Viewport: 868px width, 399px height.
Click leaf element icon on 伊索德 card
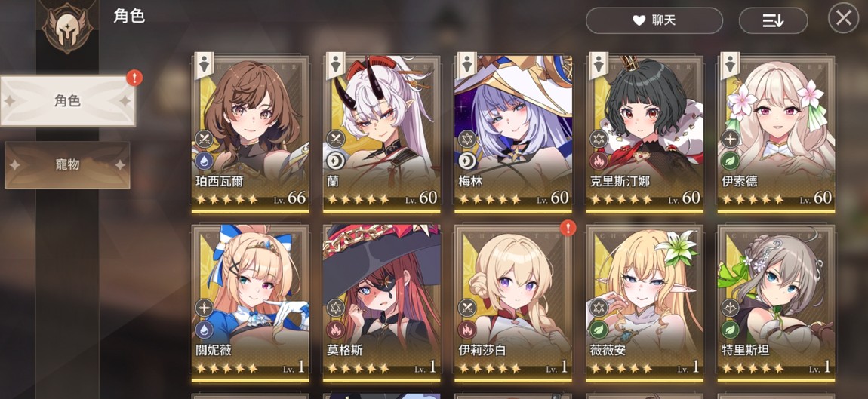[730, 161]
